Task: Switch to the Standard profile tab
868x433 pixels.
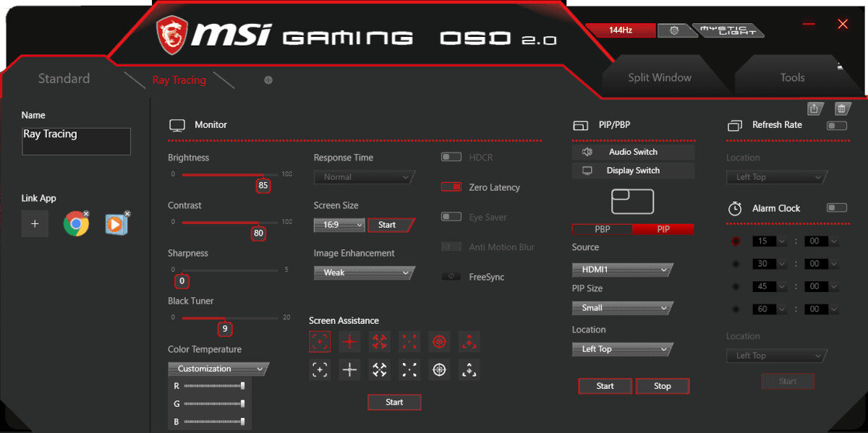Action: tap(64, 79)
